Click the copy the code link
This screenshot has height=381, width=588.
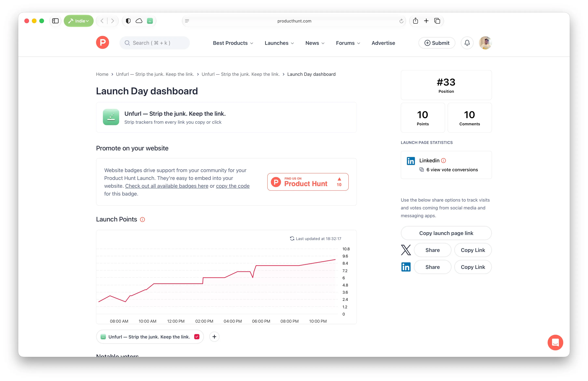pos(233,186)
